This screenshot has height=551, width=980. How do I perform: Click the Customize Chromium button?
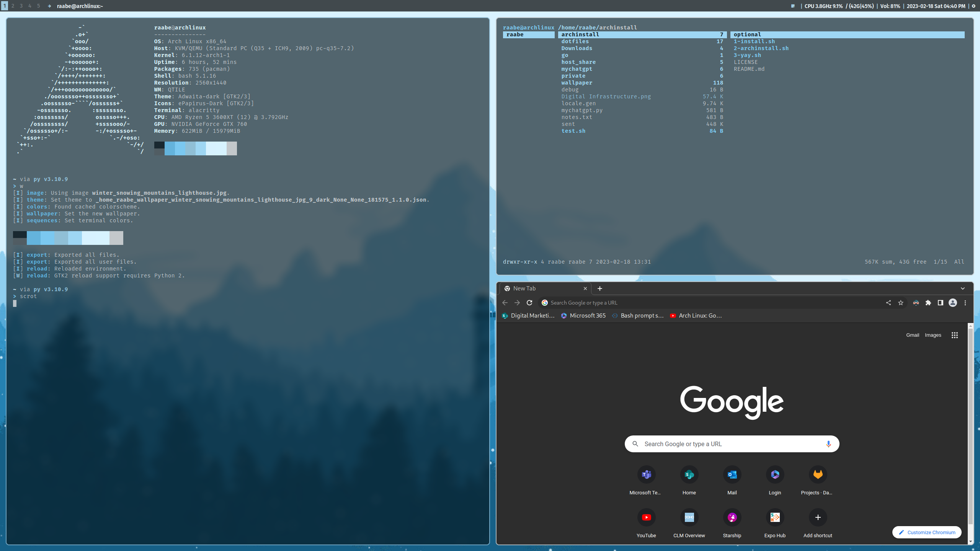click(927, 532)
